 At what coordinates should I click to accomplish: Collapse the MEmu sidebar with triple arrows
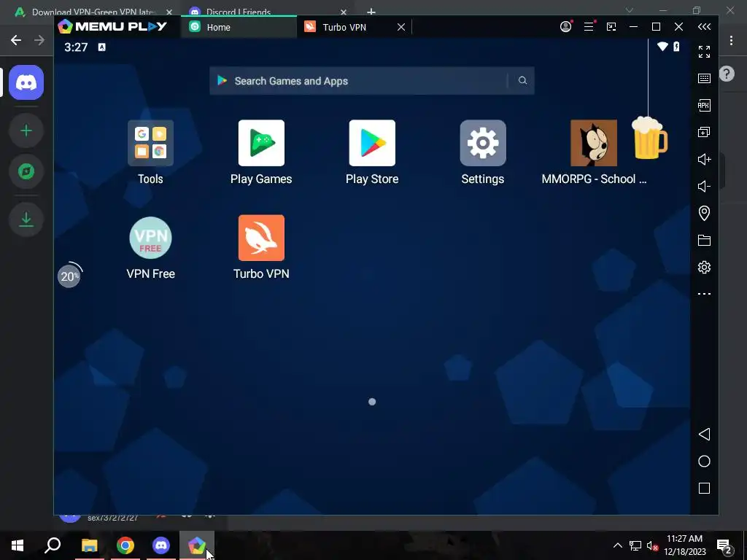click(x=704, y=27)
